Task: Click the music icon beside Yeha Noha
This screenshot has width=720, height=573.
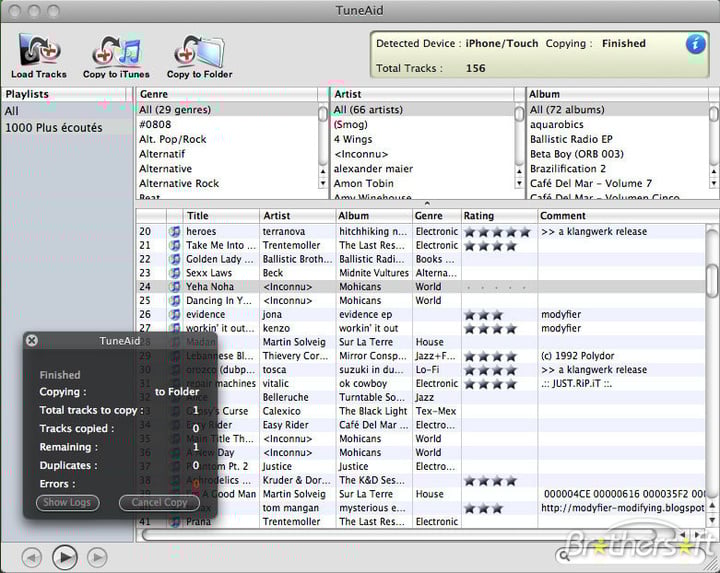Action: coord(174,286)
